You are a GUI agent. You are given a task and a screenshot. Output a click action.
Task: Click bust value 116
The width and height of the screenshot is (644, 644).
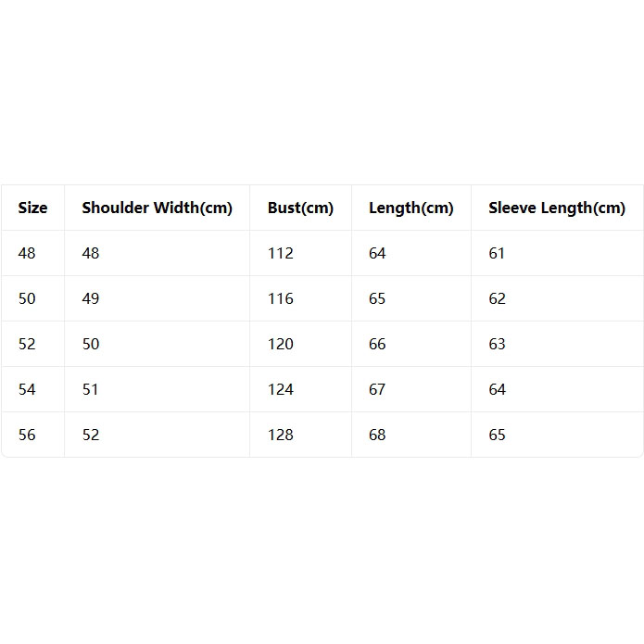pyautogui.click(x=281, y=298)
